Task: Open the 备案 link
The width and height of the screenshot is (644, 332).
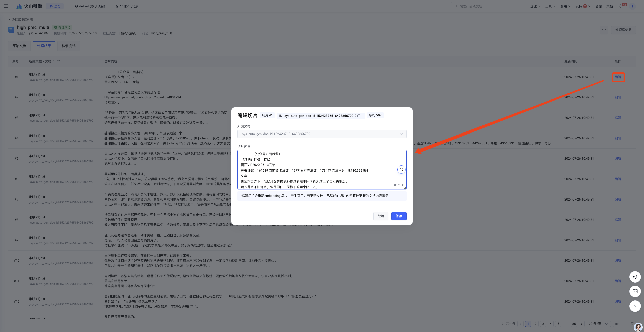Action: [x=599, y=6]
